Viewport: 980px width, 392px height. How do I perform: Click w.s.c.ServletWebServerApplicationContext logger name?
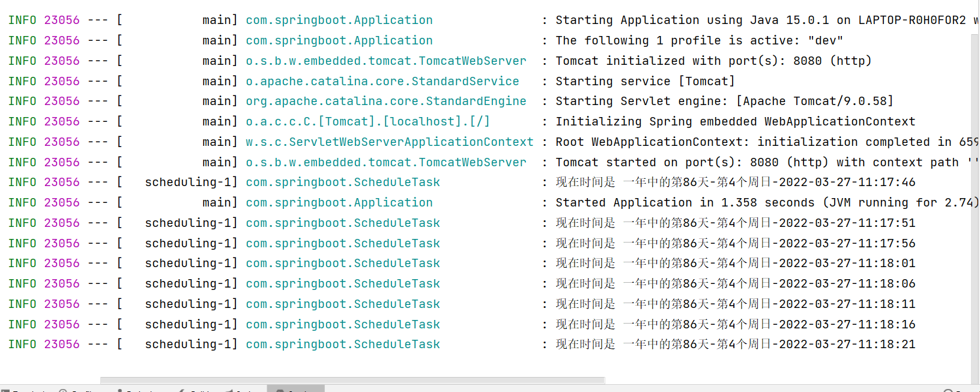click(x=389, y=142)
